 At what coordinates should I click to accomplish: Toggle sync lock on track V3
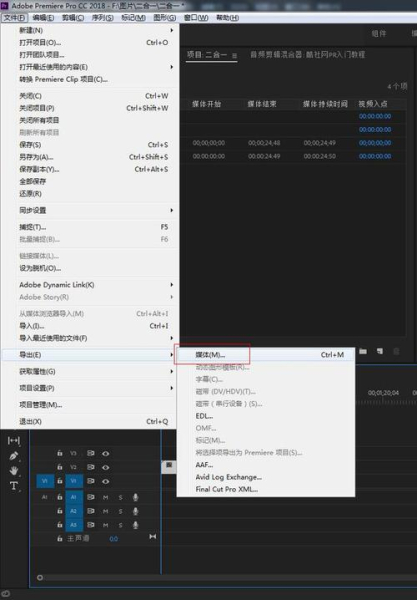[x=91, y=453]
